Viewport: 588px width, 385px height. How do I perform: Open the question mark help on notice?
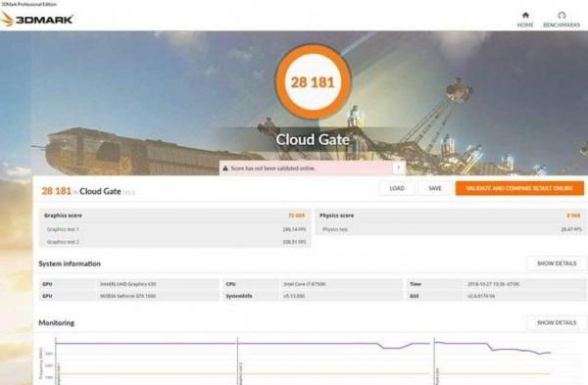coord(398,168)
